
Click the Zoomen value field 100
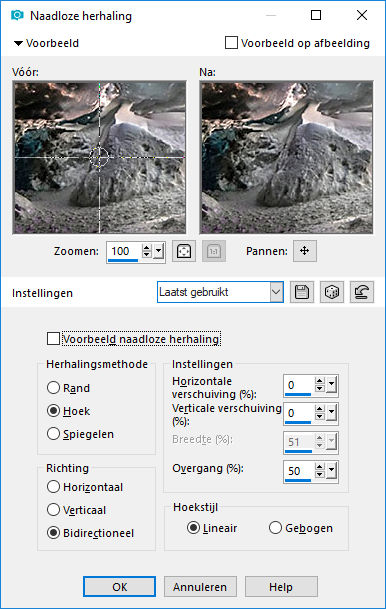click(x=124, y=251)
